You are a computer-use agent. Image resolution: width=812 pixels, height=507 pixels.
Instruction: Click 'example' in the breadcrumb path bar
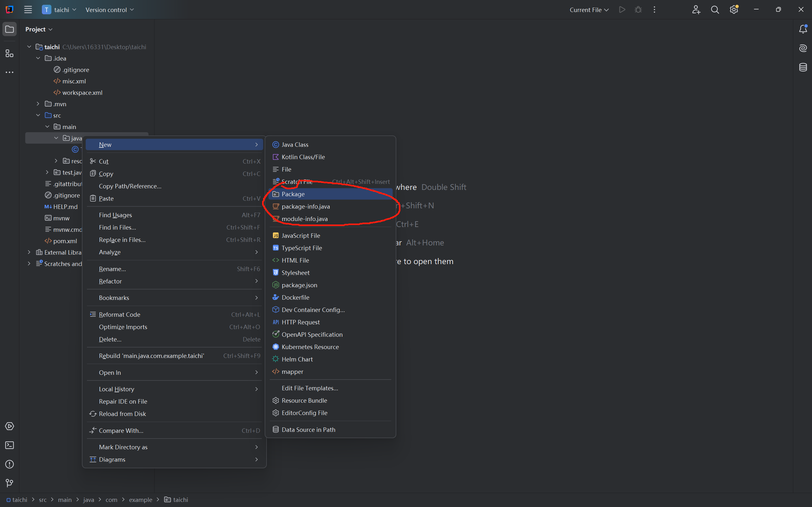140,500
